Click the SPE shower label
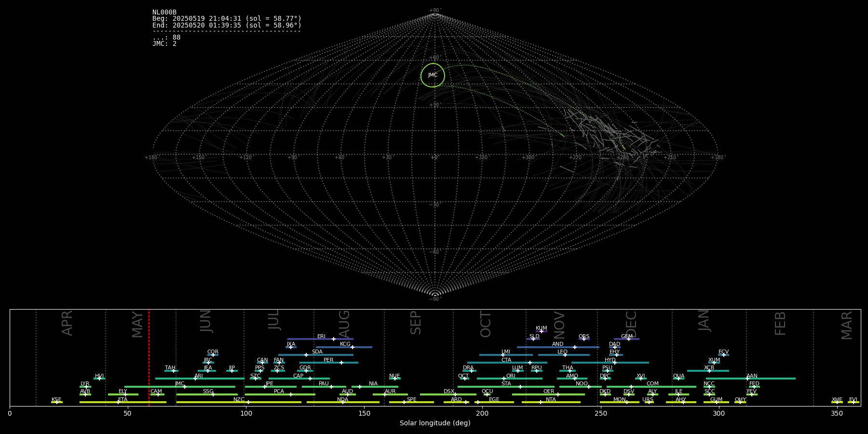The image size is (868, 434). coord(411,400)
